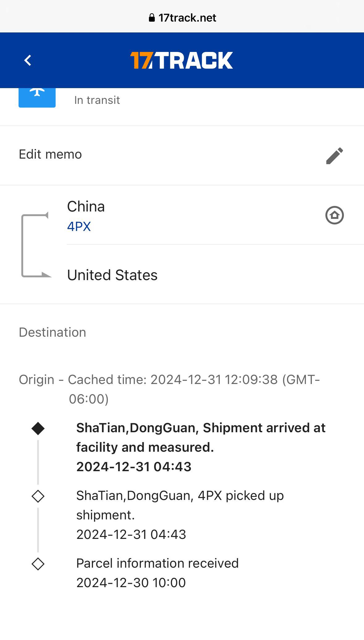Tap the In transit status text
This screenshot has height=640, width=364.
click(x=97, y=100)
